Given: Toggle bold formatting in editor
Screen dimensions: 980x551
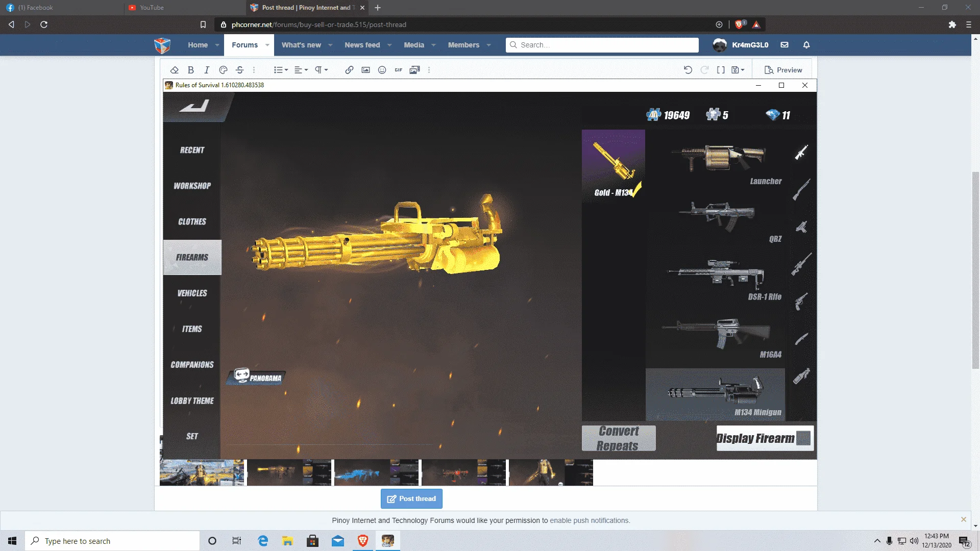Looking at the screenshot, I should point(190,70).
